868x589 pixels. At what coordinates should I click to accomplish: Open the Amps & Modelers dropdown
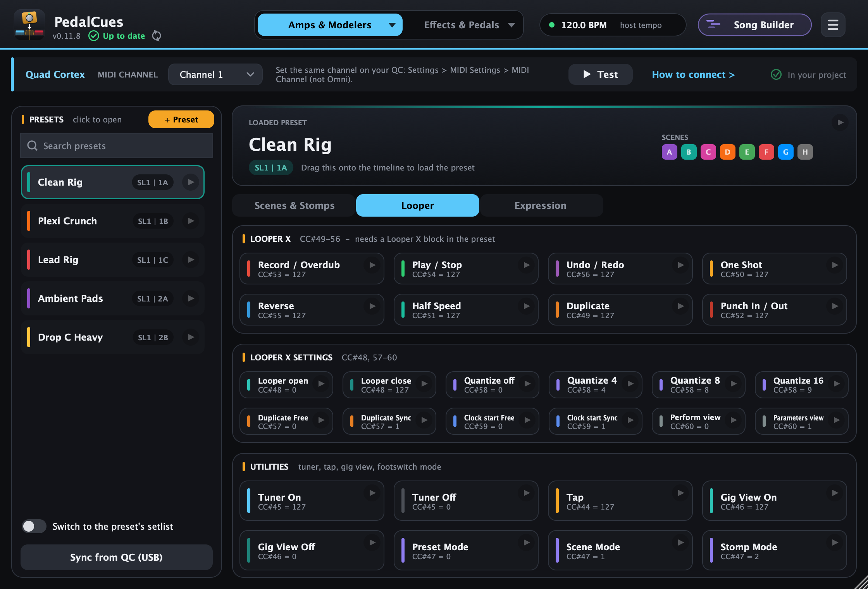click(x=330, y=25)
